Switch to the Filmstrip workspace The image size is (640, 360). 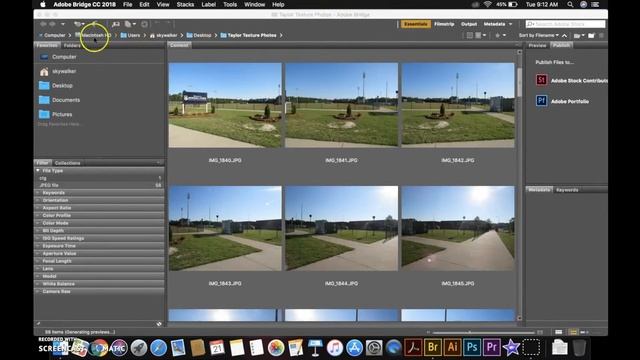(444, 24)
